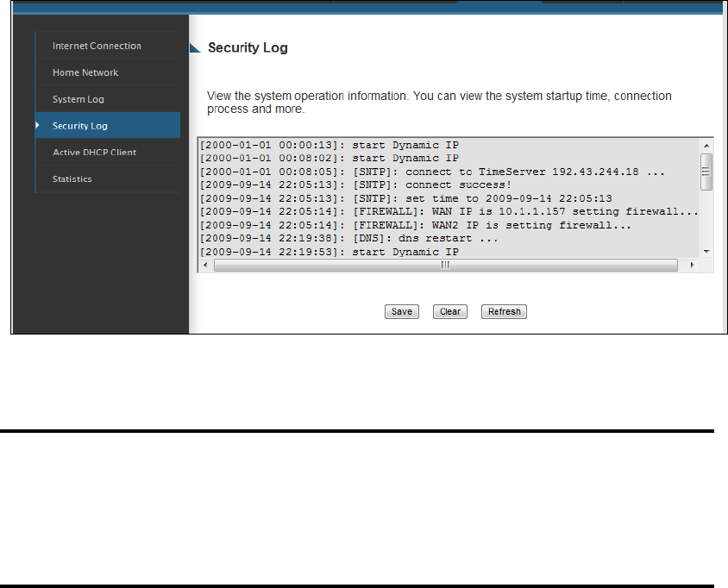The image size is (728, 588).
Task: Click log line 'set time to 2009-09-14 22:05:13'
Action: pos(405,198)
